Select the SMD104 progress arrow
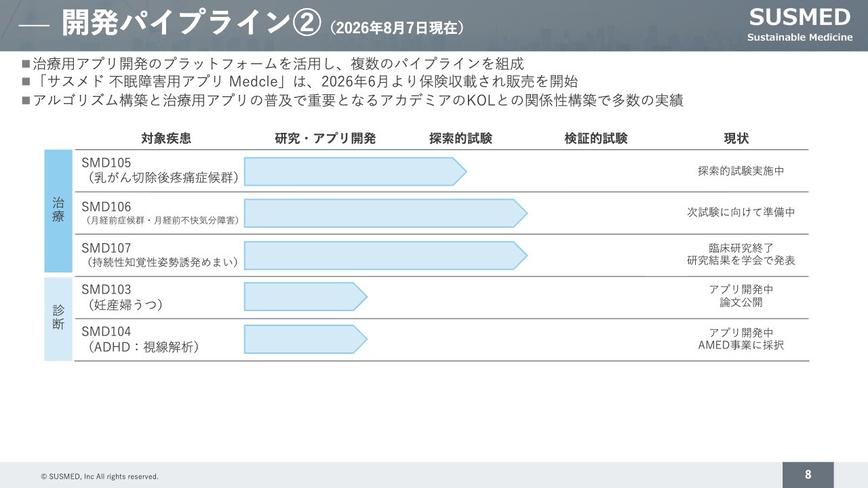The height and width of the screenshot is (488, 868). coord(305,339)
